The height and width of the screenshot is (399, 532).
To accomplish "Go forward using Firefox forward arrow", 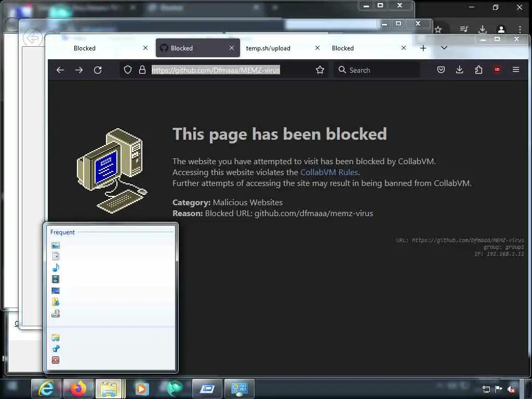I will tap(79, 70).
